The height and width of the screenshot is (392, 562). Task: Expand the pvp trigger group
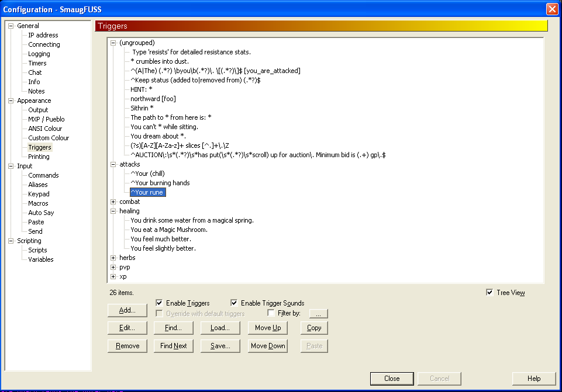(x=113, y=268)
